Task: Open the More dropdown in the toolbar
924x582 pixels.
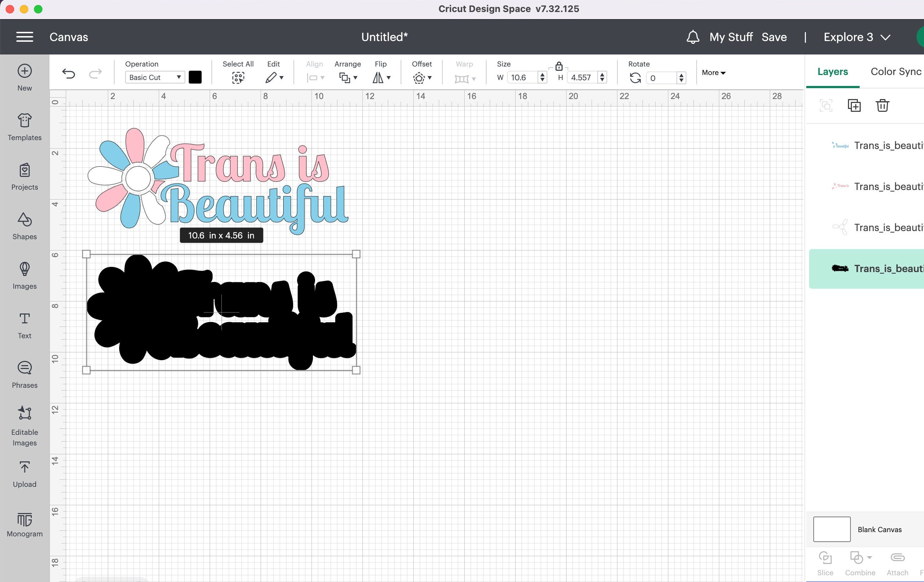Action: (x=713, y=72)
